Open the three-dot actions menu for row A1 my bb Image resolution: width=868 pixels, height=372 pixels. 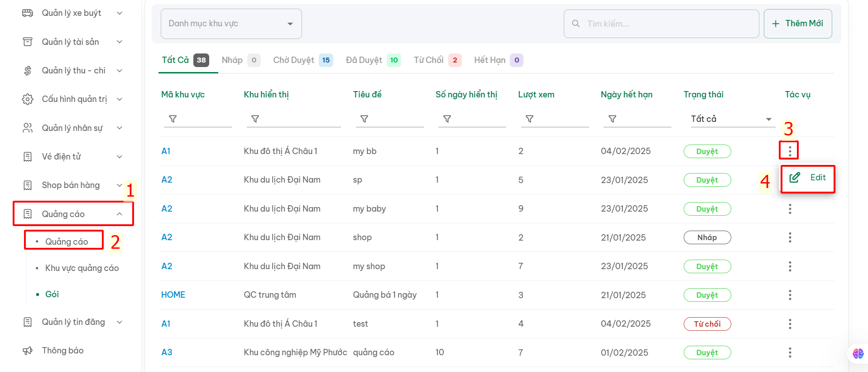(x=790, y=151)
